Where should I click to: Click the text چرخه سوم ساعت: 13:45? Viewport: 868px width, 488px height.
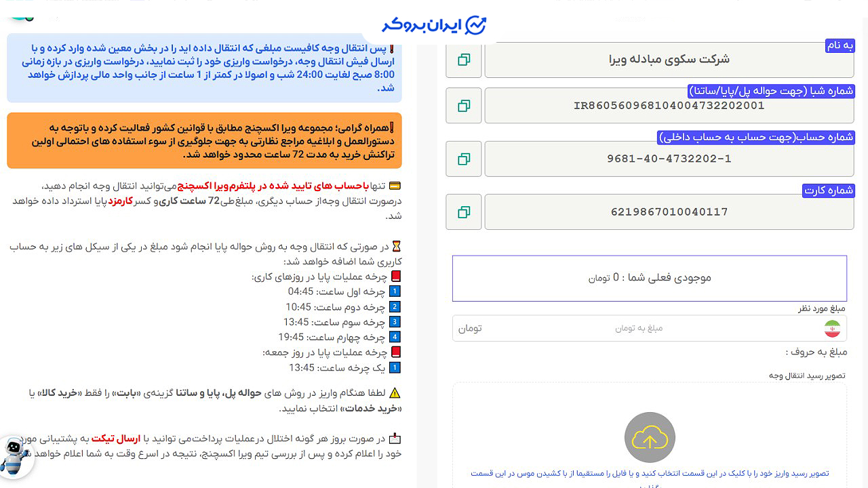tap(334, 322)
